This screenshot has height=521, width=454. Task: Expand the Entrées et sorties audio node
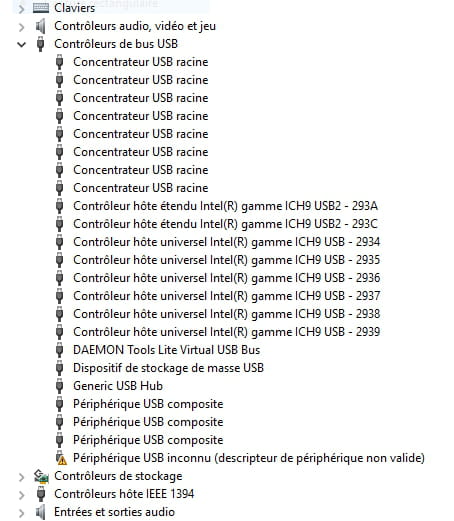click(22, 513)
